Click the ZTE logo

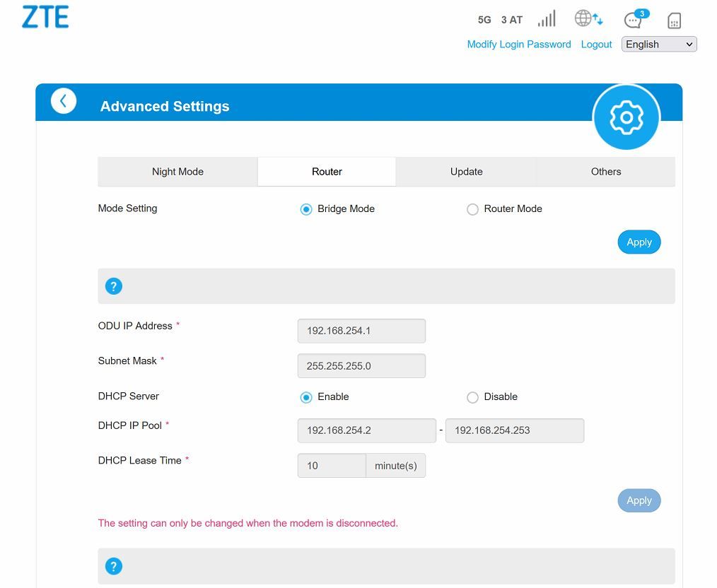45,17
